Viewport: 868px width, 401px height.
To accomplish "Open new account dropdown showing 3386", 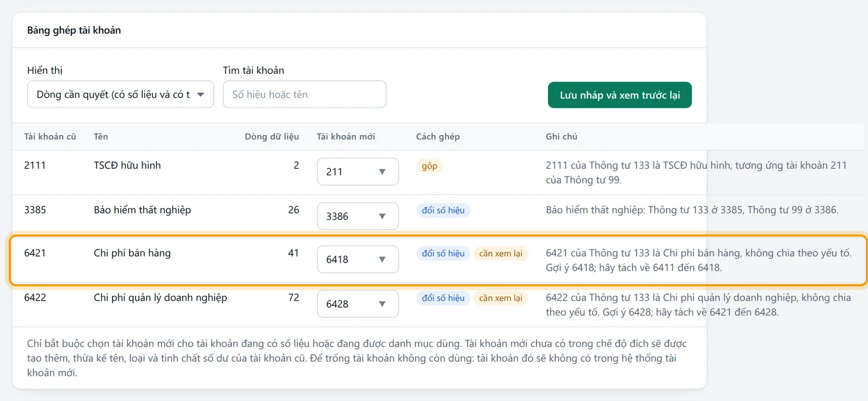I will pyautogui.click(x=358, y=216).
